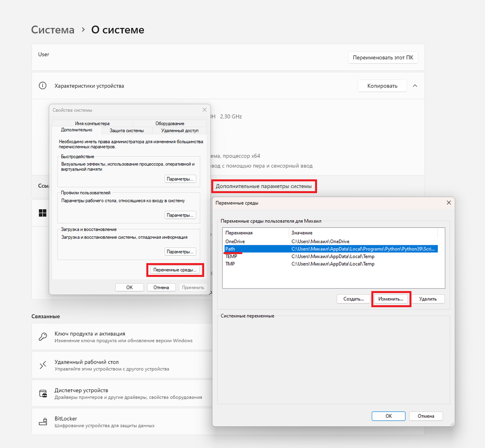Click the remote desktop icon for Удаленный рабочий стол
The image size is (485, 448).
click(43, 365)
